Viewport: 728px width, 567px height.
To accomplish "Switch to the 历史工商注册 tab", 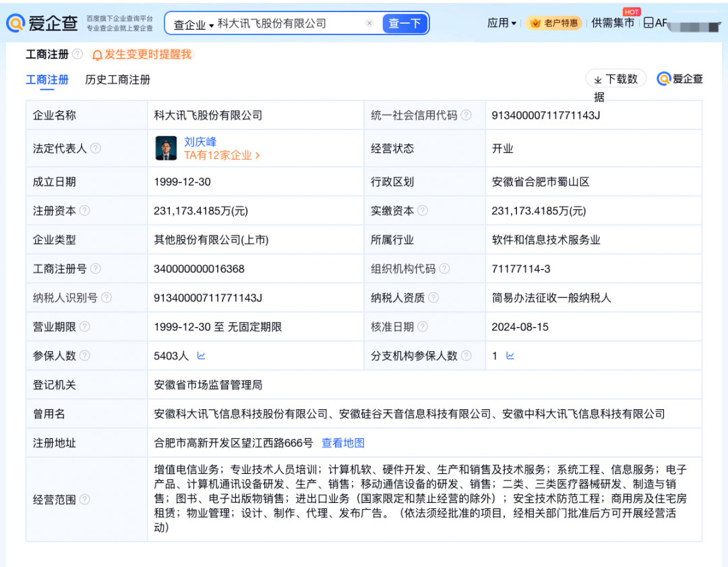I will tap(117, 80).
